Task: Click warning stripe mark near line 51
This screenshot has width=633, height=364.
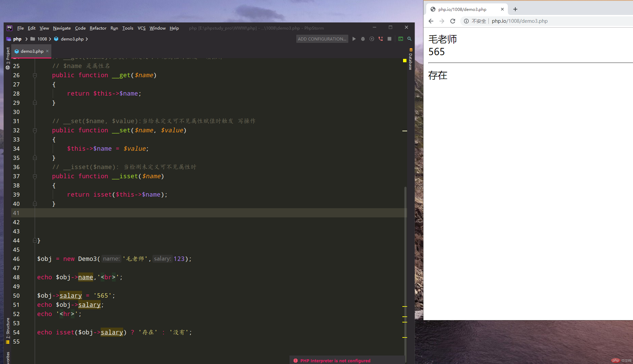Action: click(405, 307)
